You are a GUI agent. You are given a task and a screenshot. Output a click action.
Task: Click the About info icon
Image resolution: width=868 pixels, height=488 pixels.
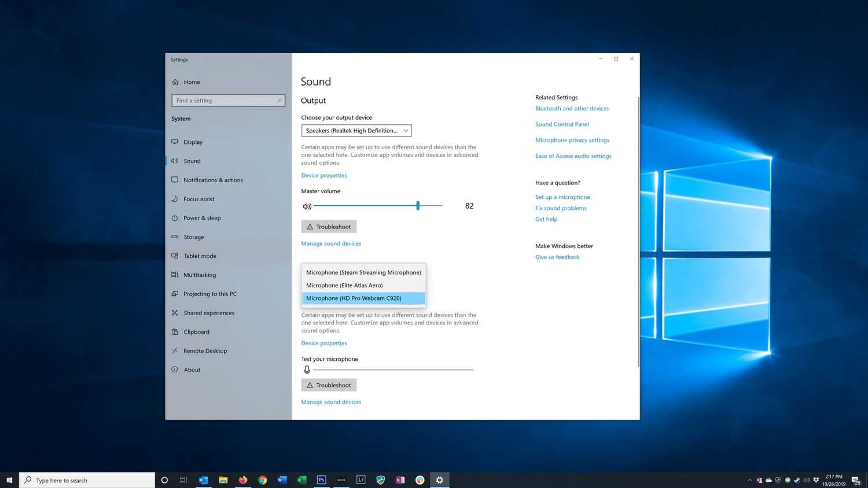click(x=175, y=369)
